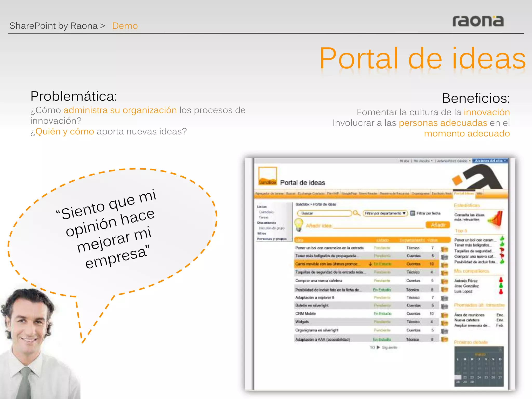Sort the table by Votos column header
The image size is (532, 399).
(432, 240)
